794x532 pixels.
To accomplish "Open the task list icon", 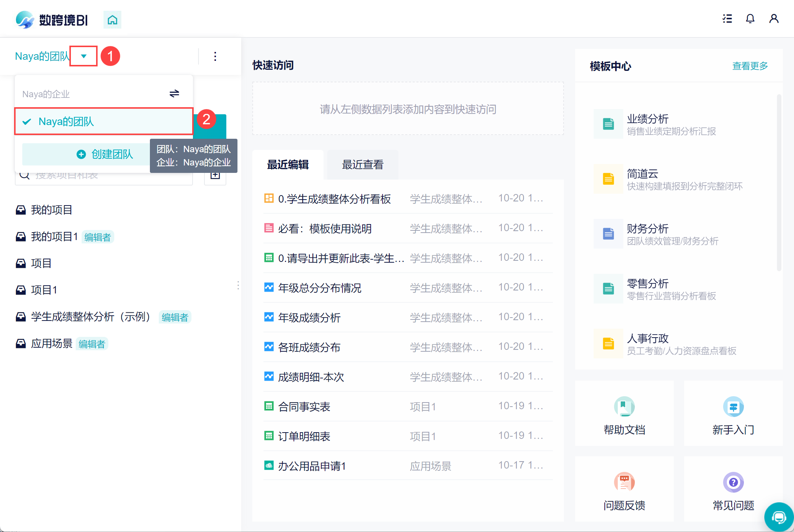I will 727,19.
